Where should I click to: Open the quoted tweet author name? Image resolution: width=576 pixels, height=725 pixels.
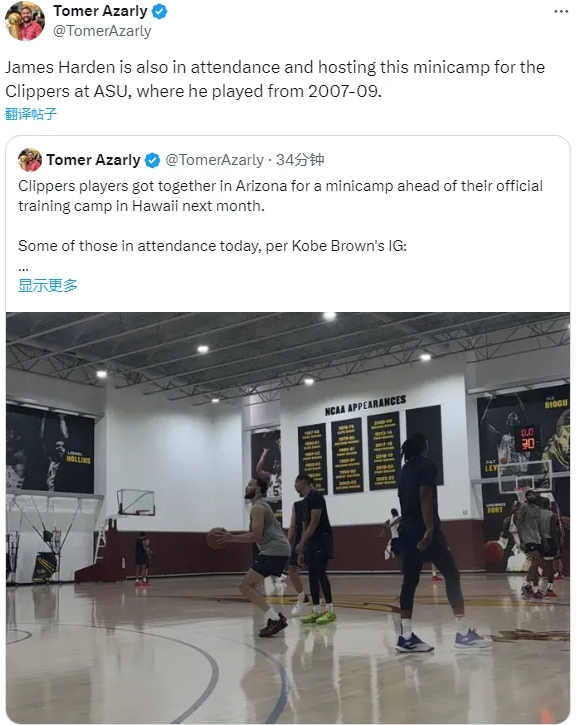[93, 160]
